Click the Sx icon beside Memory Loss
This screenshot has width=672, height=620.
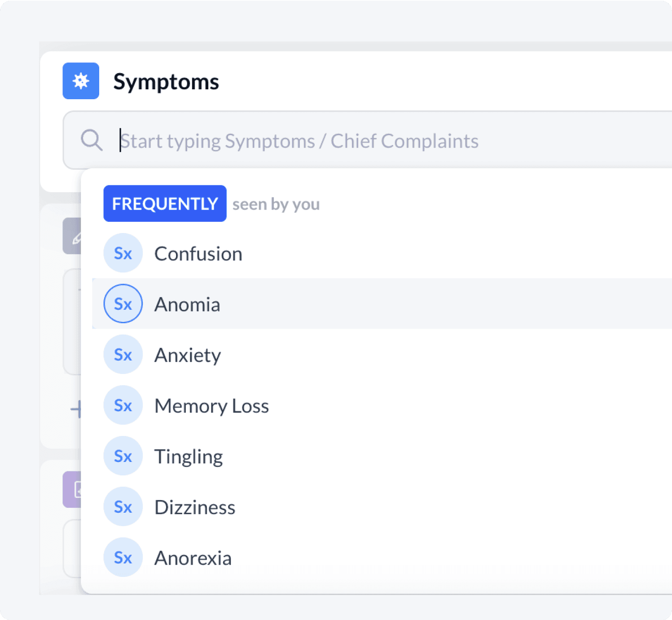tap(123, 405)
